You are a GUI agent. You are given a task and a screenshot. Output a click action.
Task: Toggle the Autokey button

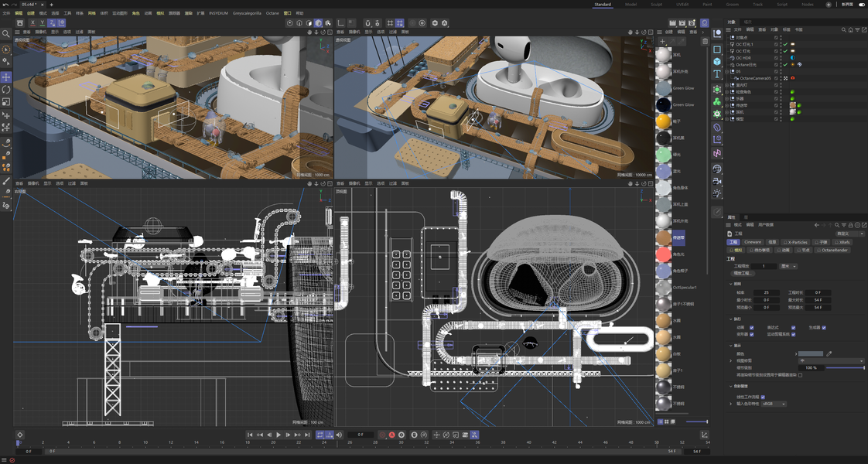[392, 435]
